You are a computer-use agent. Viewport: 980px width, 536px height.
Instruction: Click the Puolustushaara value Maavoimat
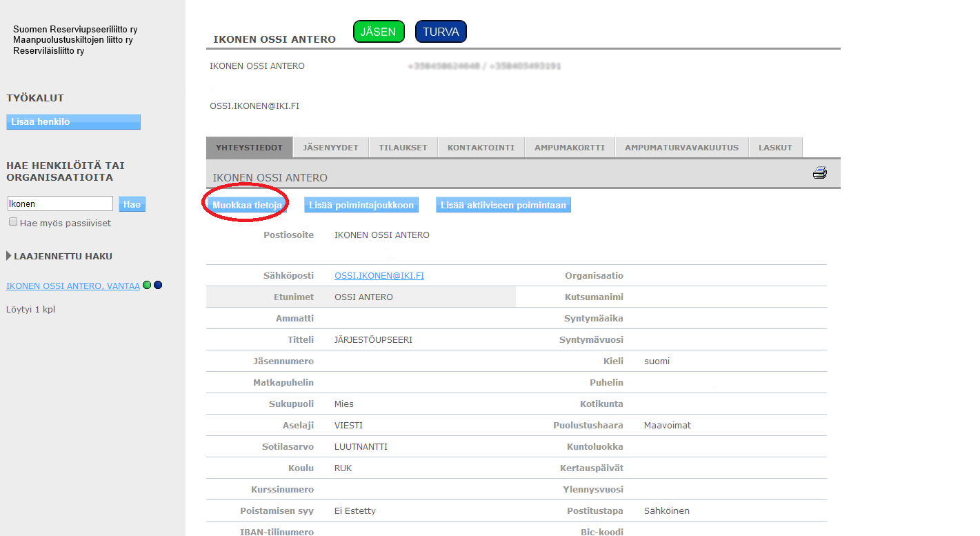point(668,425)
